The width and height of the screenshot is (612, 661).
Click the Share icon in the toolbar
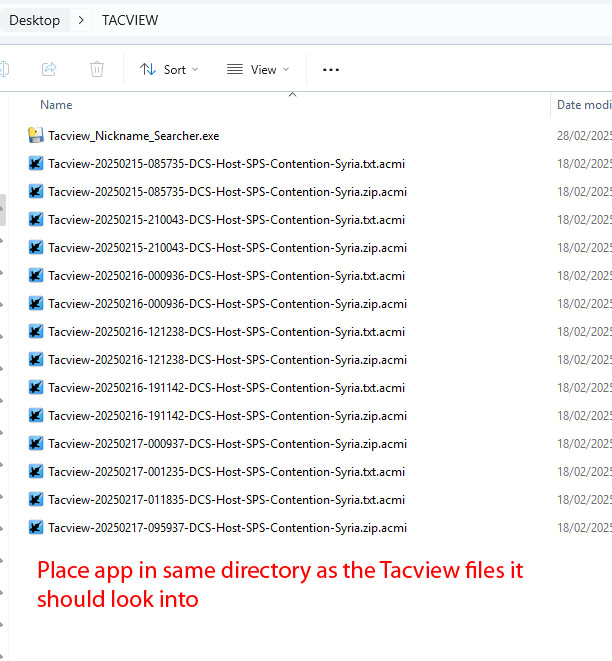pyautogui.click(x=48, y=69)
